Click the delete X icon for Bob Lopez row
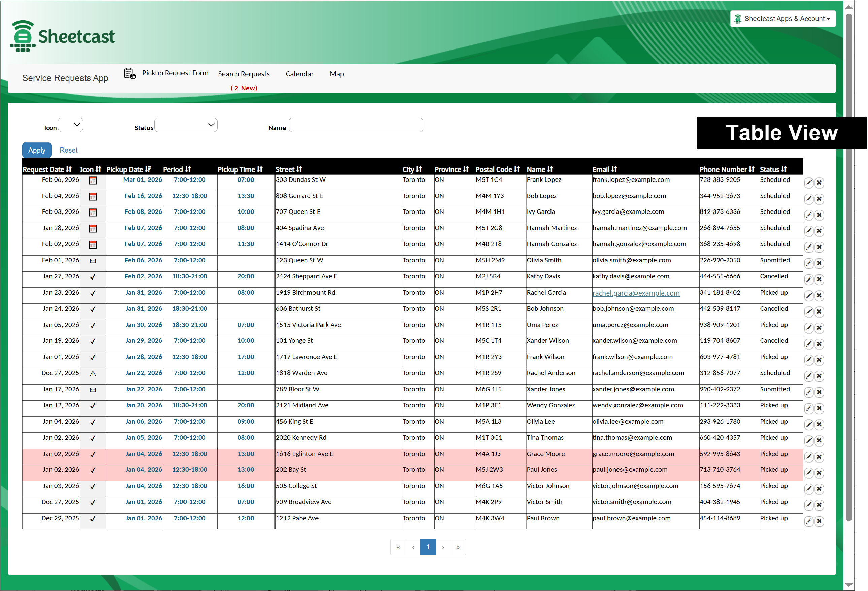Viewport: 868px width, 591px height. (x=819, y=199)
